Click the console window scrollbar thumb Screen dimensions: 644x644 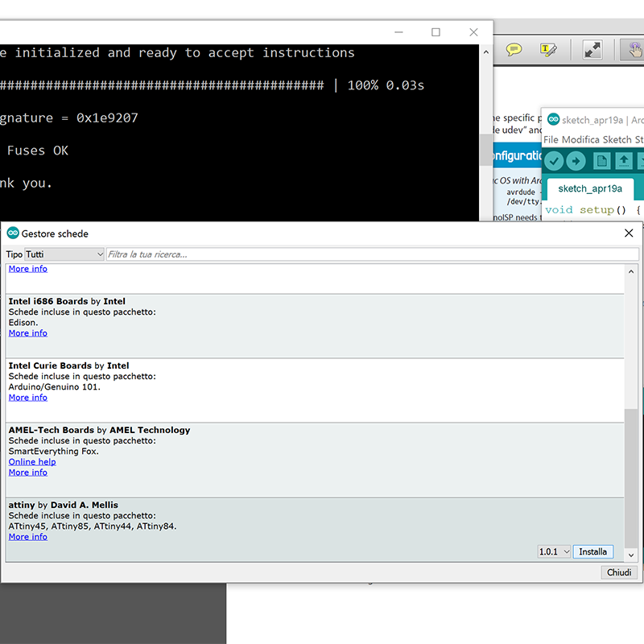486,150
